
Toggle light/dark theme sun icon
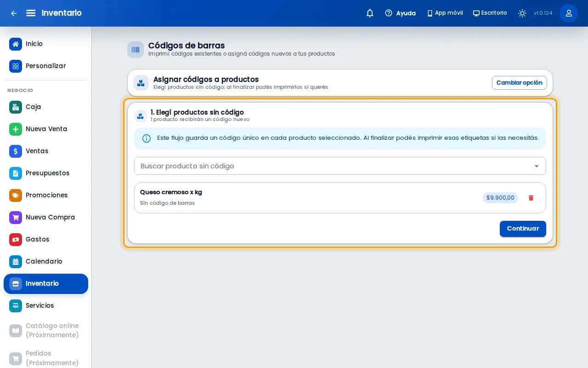pos(522,13)
